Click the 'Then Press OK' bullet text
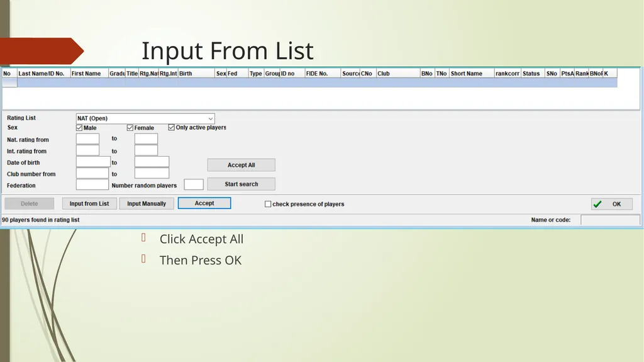The width and height of the screenshot is (644, 362). tap(201, 261)
